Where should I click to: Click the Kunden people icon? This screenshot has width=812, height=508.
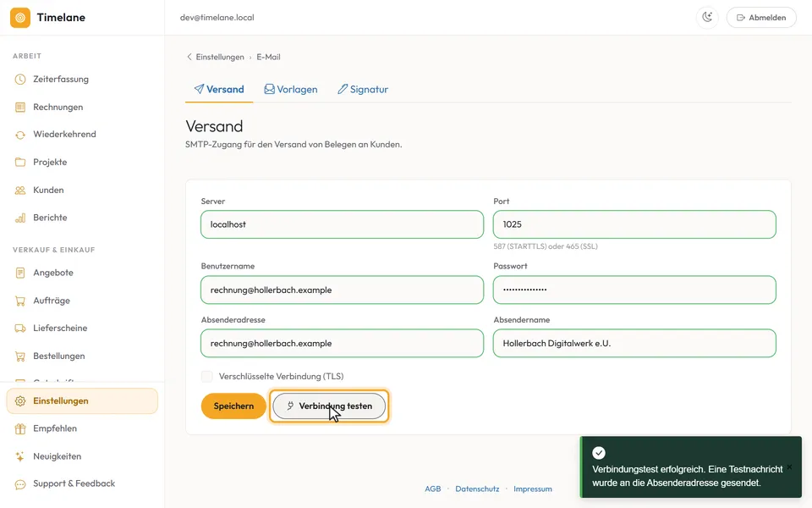20,190
